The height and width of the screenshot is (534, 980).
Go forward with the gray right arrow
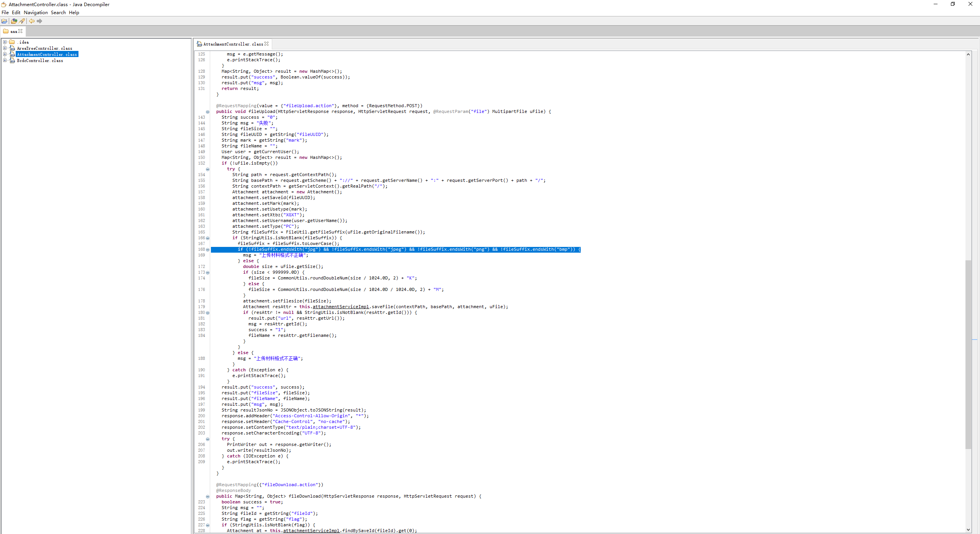point(39,21)
